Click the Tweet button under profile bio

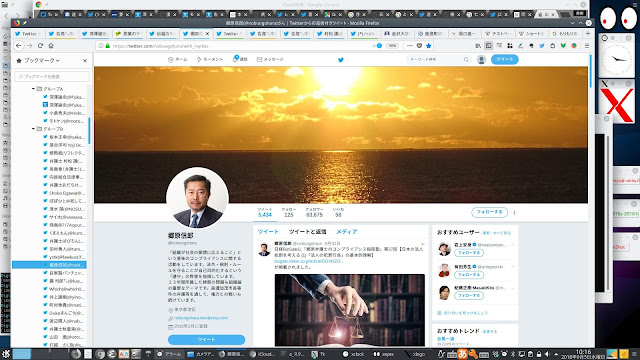point(206,340)
